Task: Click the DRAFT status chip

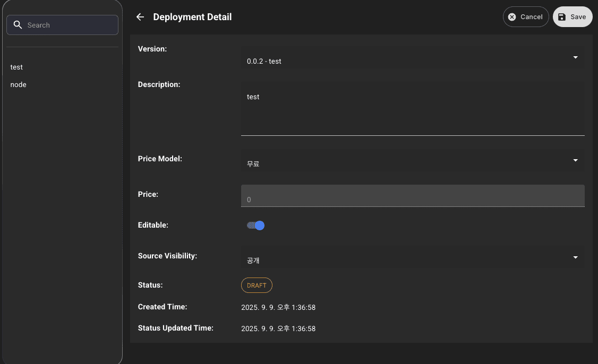Action: click(x=257, y=285)
